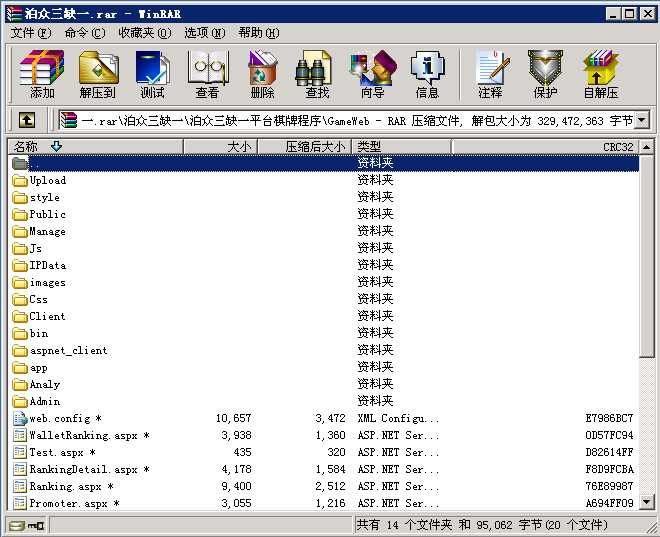Click the CRC32 value E7986BC7

pos(609,418)
